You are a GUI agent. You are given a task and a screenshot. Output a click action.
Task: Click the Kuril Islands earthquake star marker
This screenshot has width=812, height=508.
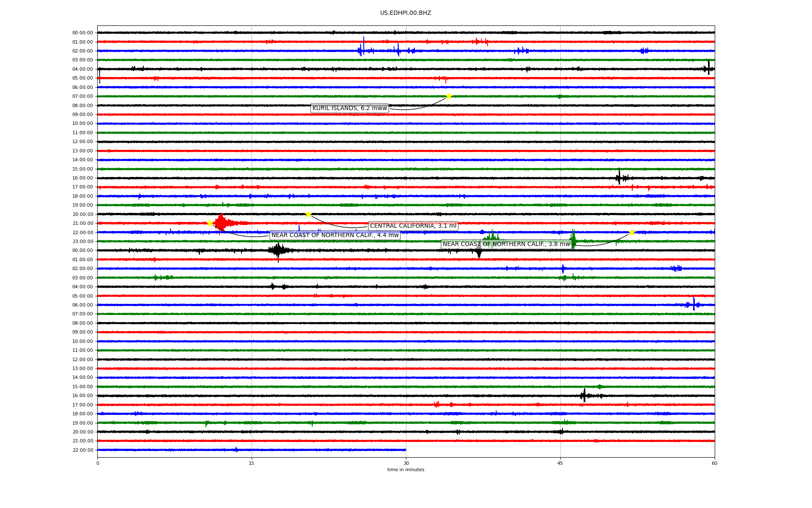pyautogui.click(x=448, y=96)
